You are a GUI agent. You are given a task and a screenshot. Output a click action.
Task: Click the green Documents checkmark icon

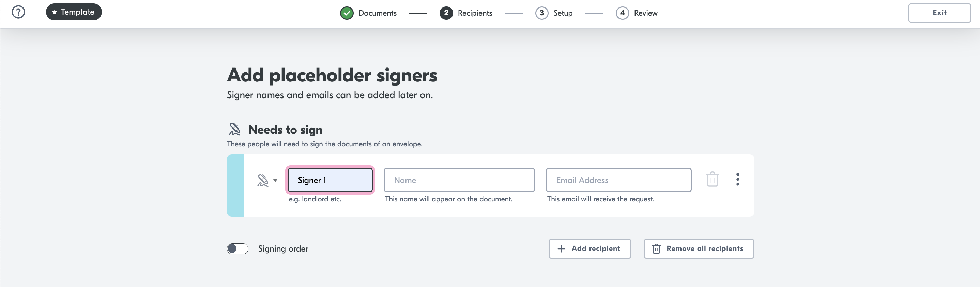click(x=347, y=13)
